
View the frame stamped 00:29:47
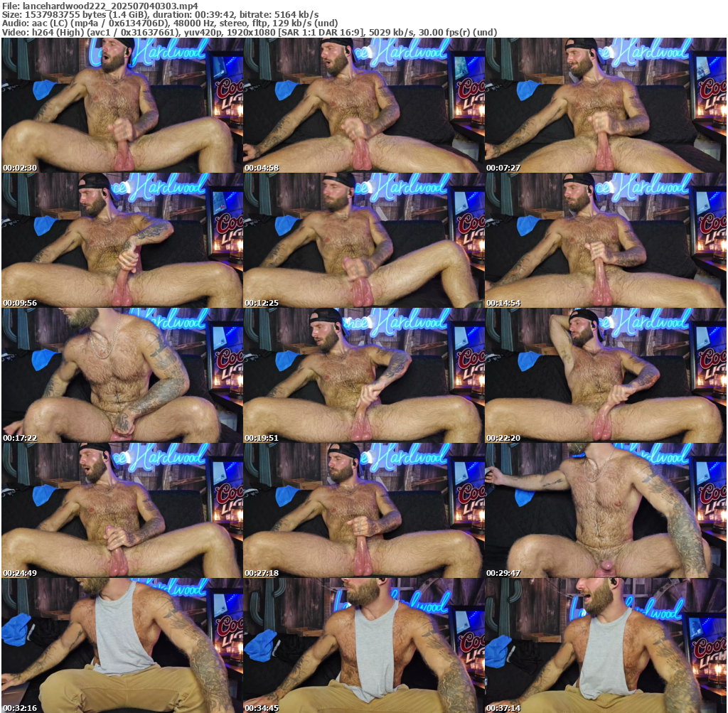[606, 510]
